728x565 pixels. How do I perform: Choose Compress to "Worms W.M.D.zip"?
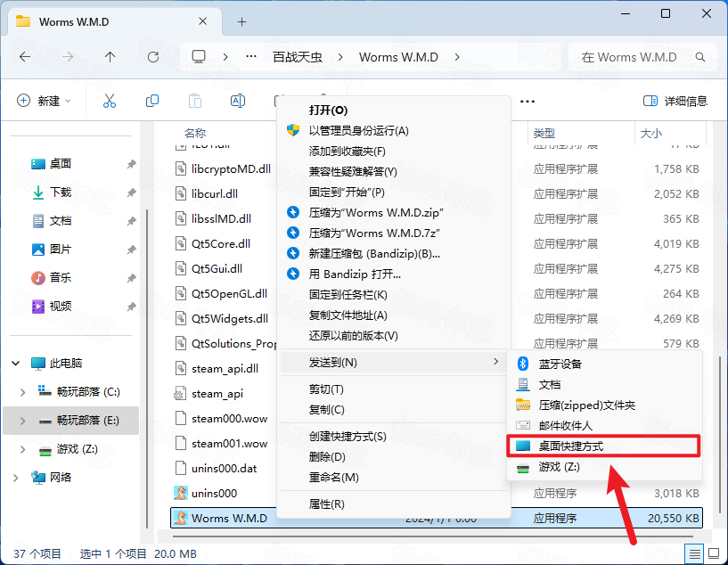click(394, 213)
